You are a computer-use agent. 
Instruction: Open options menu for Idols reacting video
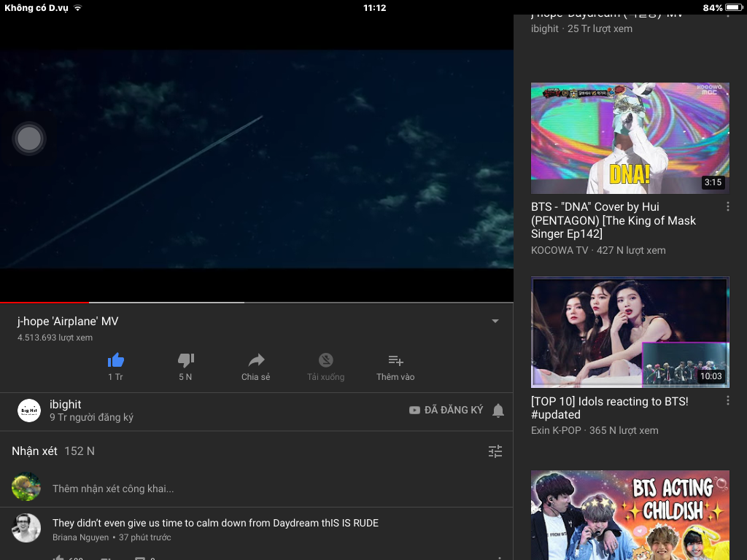tap(727, 401)
